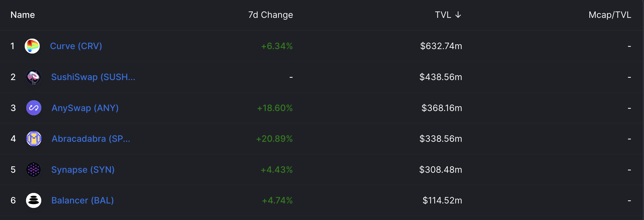This screenshot has height=220, width=644.
Task: Sort by the Mcap/TVL column header
Action: tap(610, 15)
